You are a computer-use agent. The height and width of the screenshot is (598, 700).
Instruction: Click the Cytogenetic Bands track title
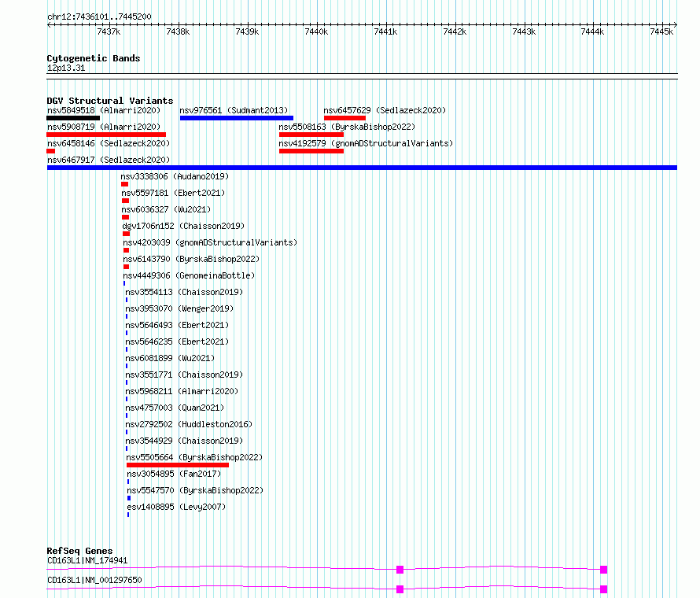94,58
